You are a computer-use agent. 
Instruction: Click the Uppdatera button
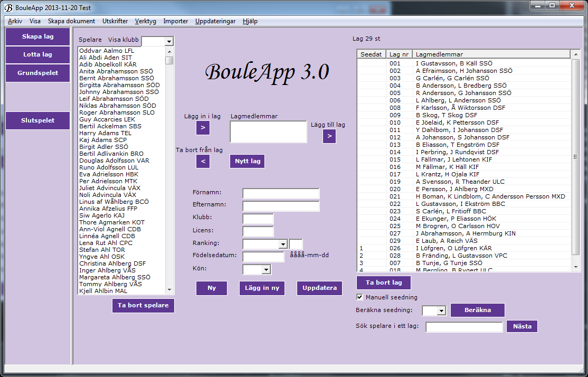[319, 288]
